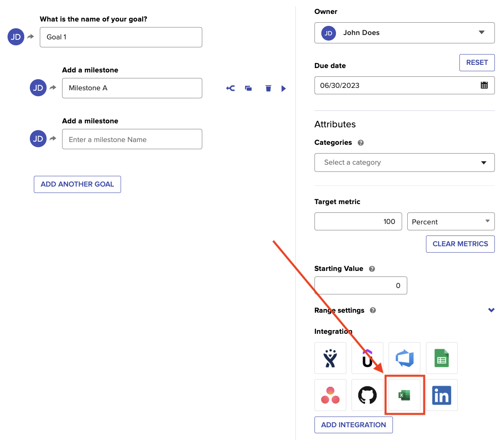Open the Range settings help tooltip

pos(373,310)
